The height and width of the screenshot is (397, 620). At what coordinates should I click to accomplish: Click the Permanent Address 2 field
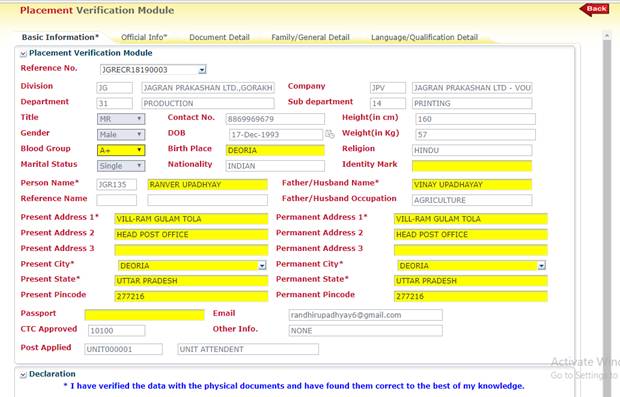[x=471, y=234]
